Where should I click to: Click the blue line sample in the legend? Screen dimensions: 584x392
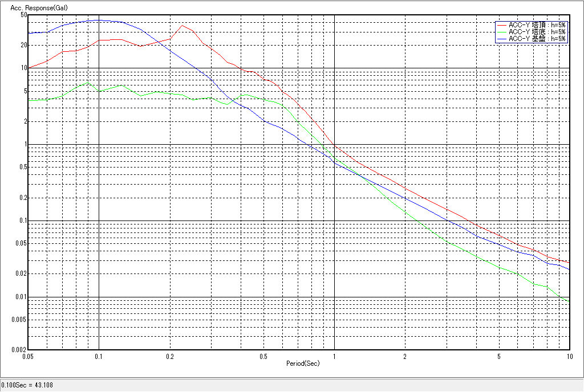pos(502,39)
